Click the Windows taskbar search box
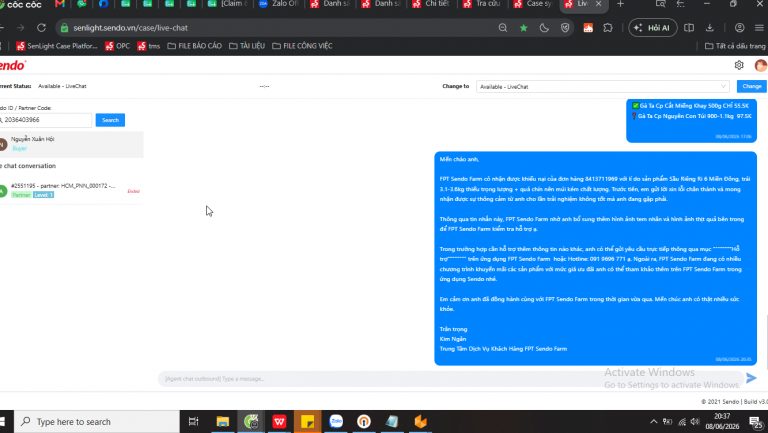Screen dimensions: 768x433 tap(97, 422)
